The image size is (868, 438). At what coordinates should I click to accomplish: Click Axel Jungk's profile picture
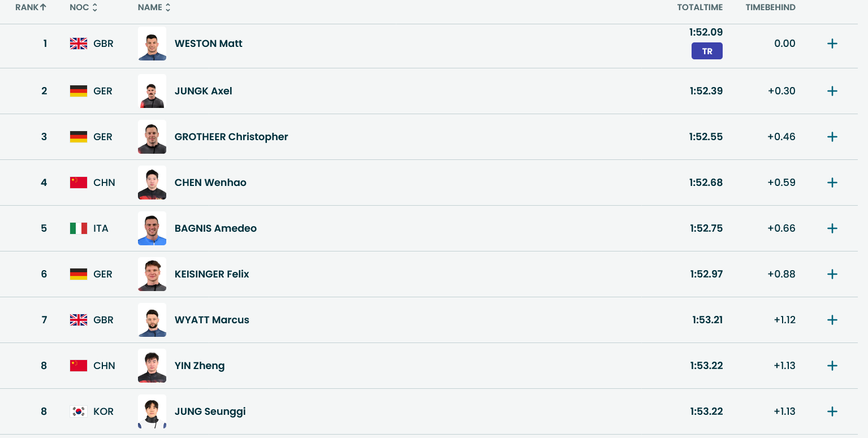[152, 91]
